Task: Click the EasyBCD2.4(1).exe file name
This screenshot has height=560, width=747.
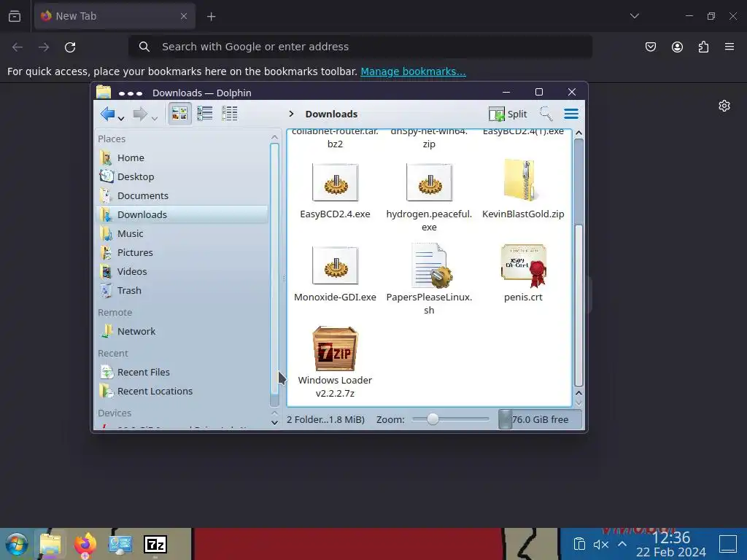Action: point(523,131)
